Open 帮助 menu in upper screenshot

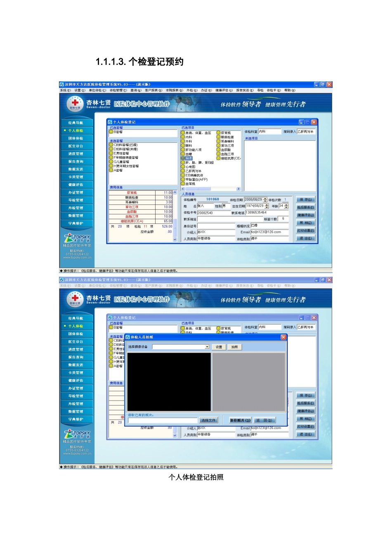(290, 90)
